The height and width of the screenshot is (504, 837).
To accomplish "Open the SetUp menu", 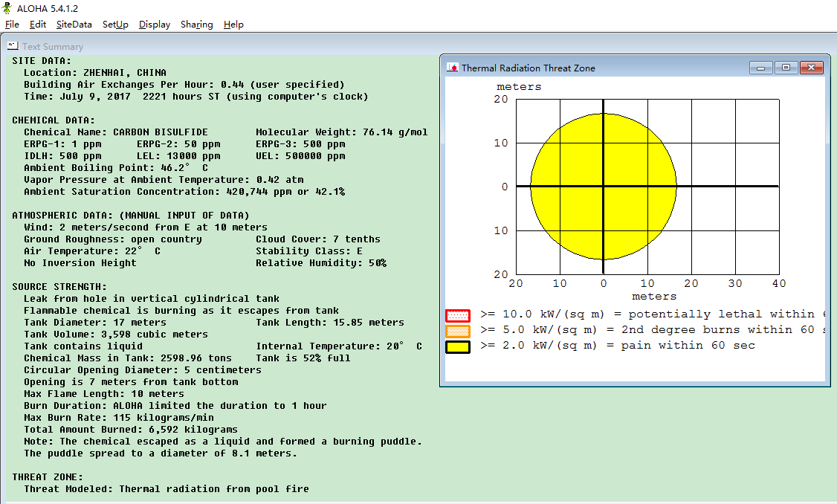I will click(115, 24).
